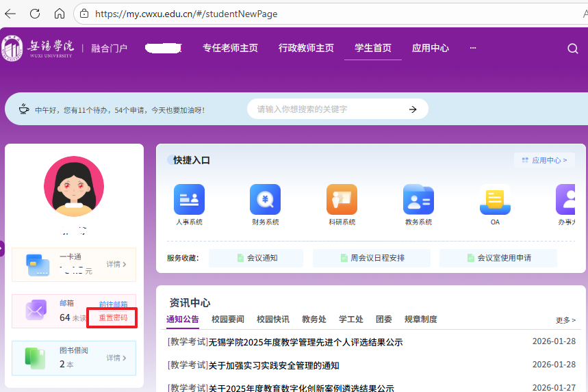Viewport: 588px width, 392px height.
Task: Open the header ellipsis more menu
Action: pos(472,48)
